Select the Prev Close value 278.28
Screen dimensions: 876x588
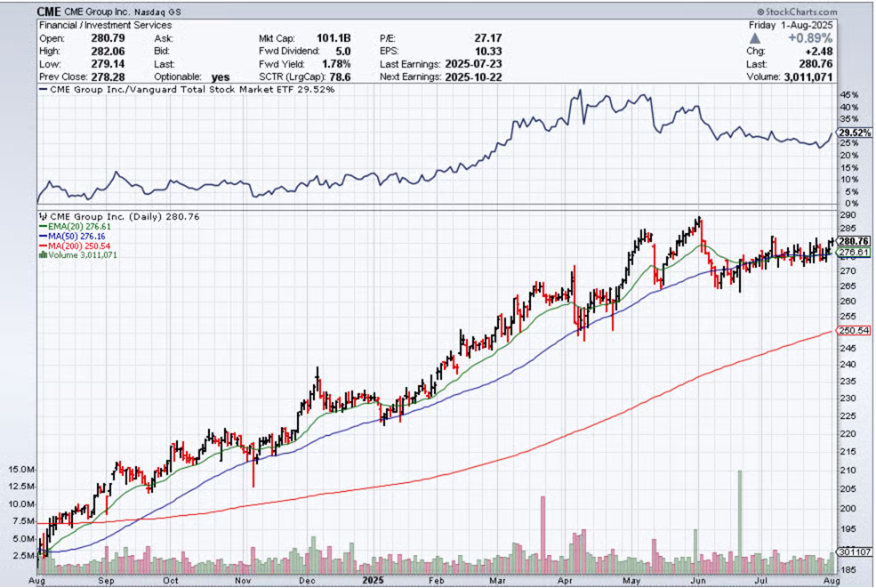108,77
